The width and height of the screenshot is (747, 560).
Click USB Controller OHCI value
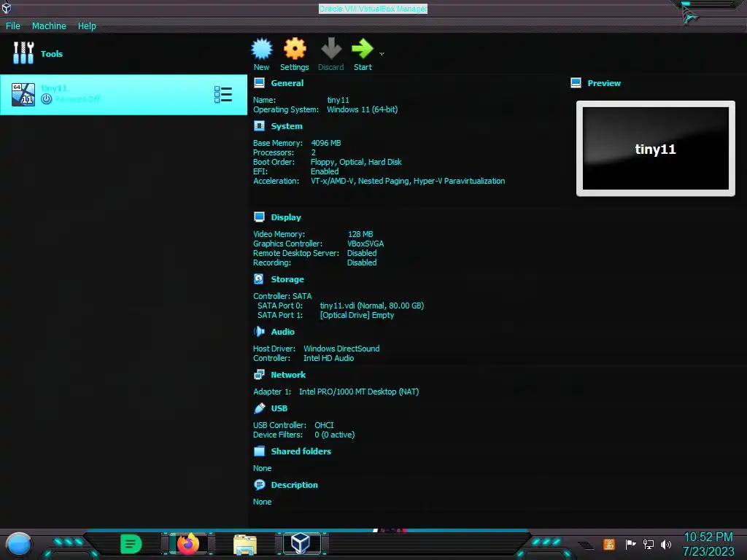tap(324, 425)
